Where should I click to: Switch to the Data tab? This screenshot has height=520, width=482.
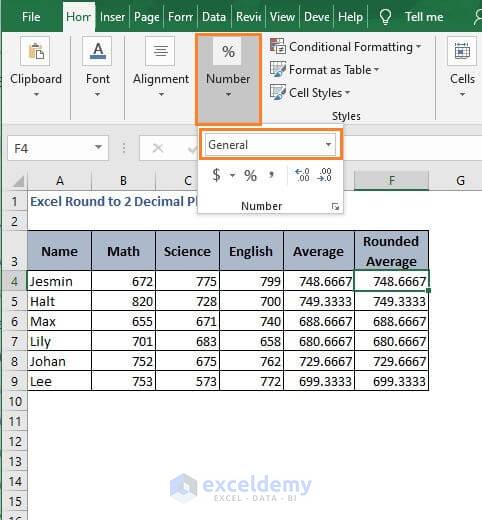[214, 17]
